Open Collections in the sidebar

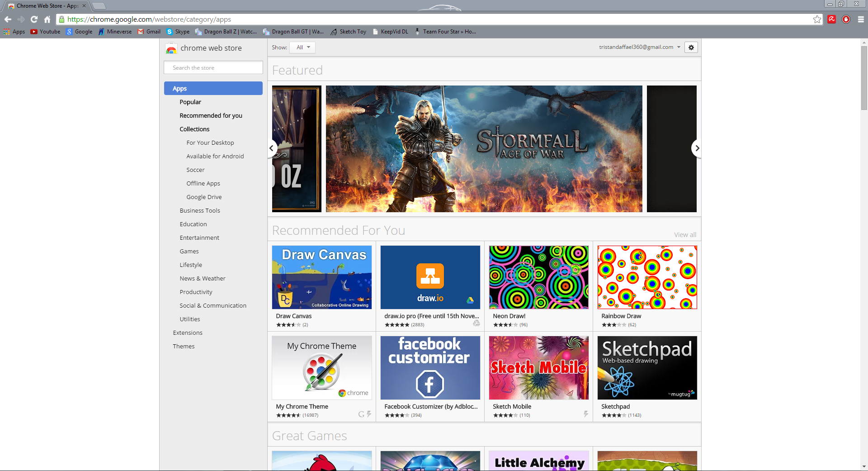(x=194, y=129)
